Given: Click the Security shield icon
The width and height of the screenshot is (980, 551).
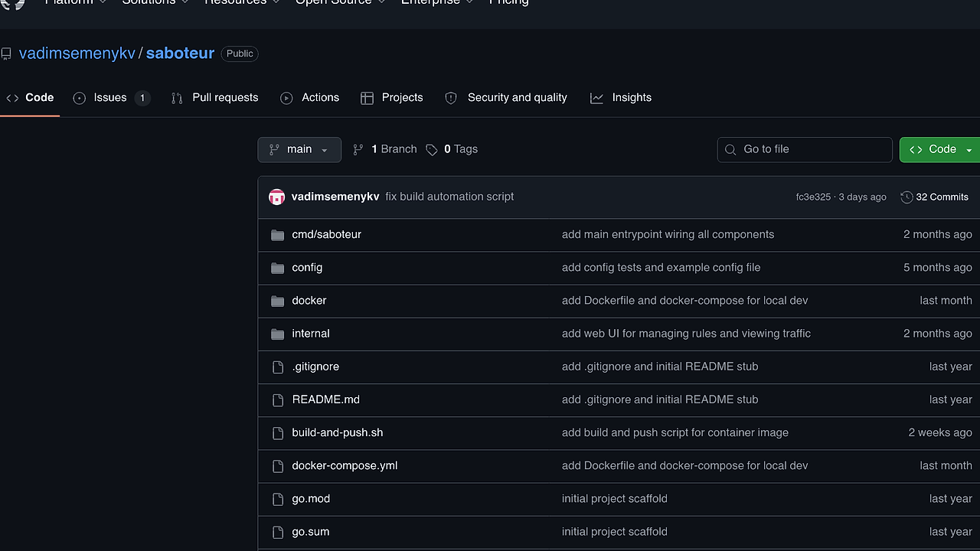Looking at the screenshot, I should [x=451, y=98].
